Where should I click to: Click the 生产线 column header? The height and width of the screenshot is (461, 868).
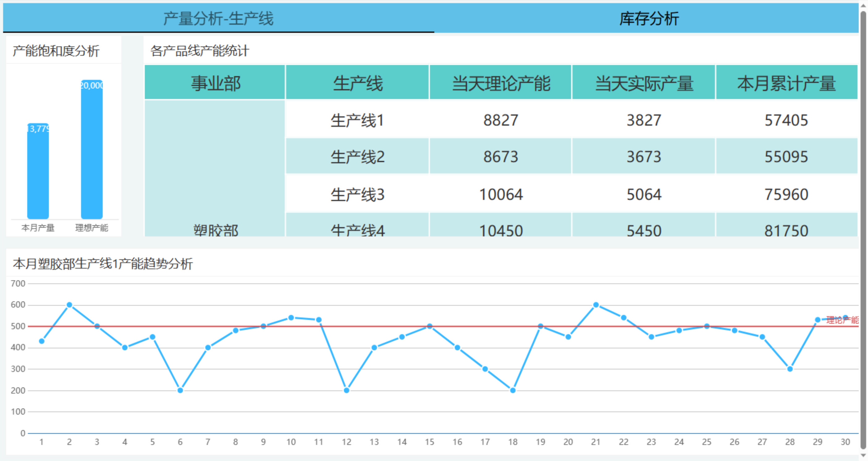357,83
